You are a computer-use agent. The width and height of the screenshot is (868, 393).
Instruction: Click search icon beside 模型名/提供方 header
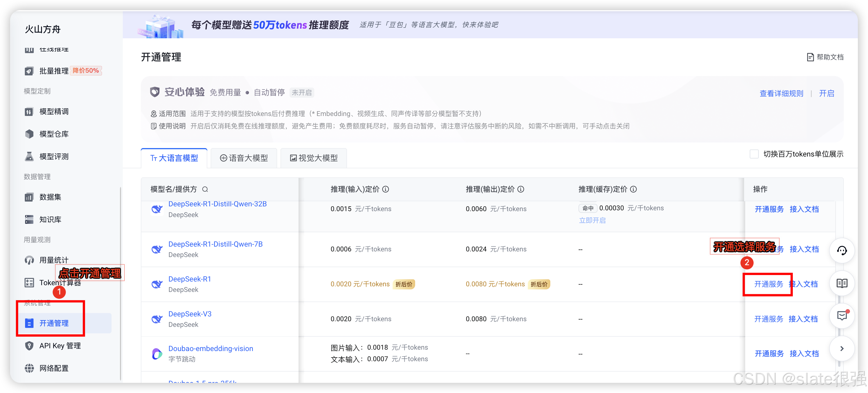(x=205, y=189)
